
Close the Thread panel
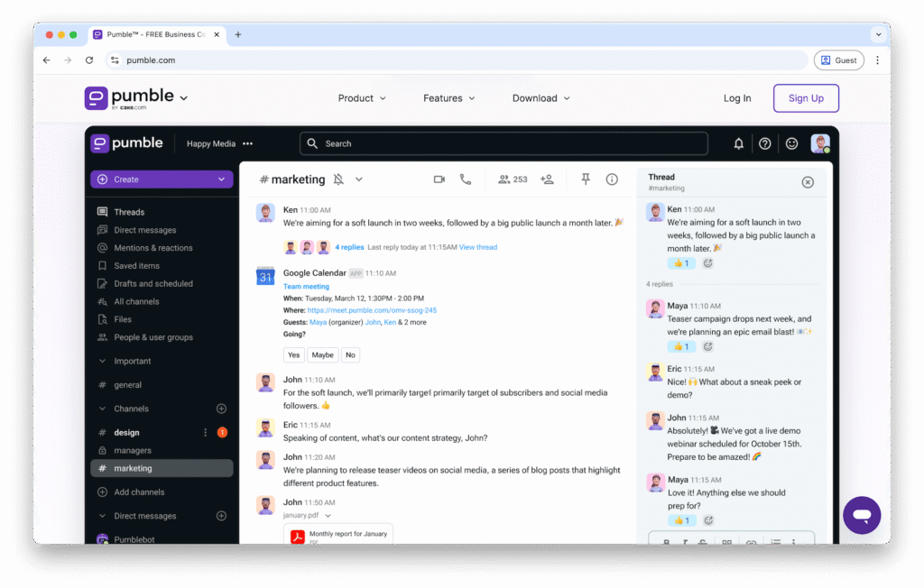point(808,182)
